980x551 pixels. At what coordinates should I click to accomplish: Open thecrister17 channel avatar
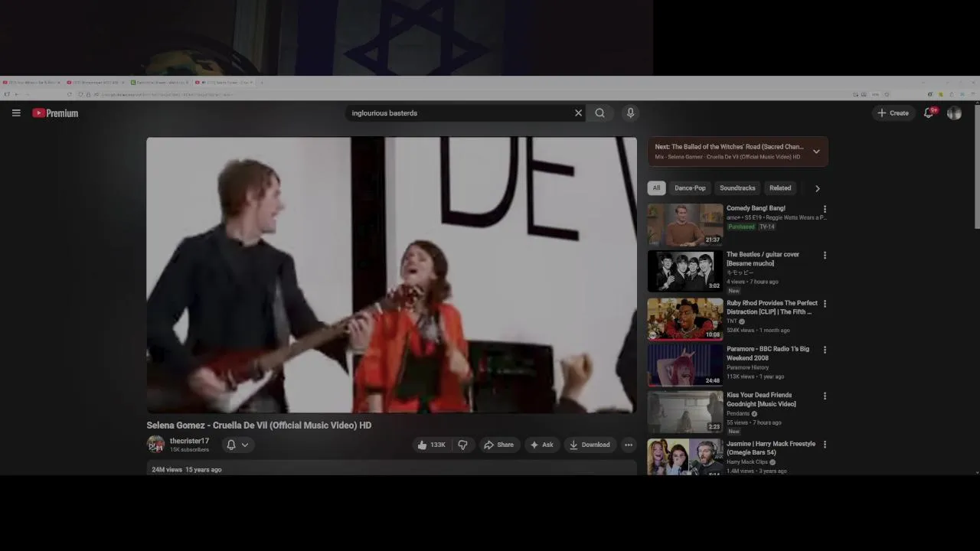pos(155,445)
